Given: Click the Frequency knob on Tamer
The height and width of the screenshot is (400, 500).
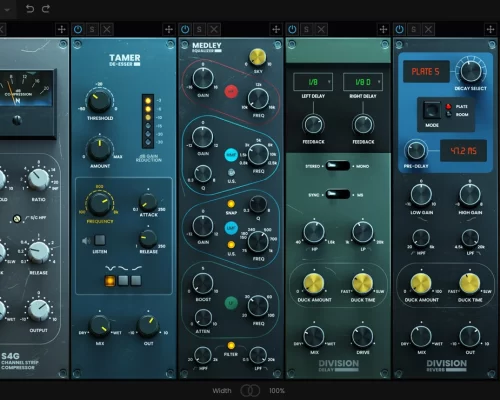Looking at the screenshot, I should click(99, 204).
